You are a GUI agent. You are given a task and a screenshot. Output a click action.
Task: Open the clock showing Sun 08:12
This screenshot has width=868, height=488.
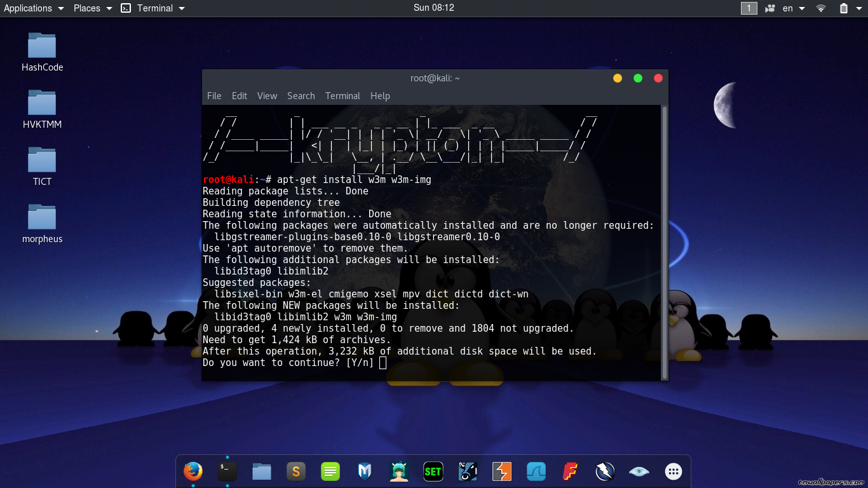pos(434,8)
